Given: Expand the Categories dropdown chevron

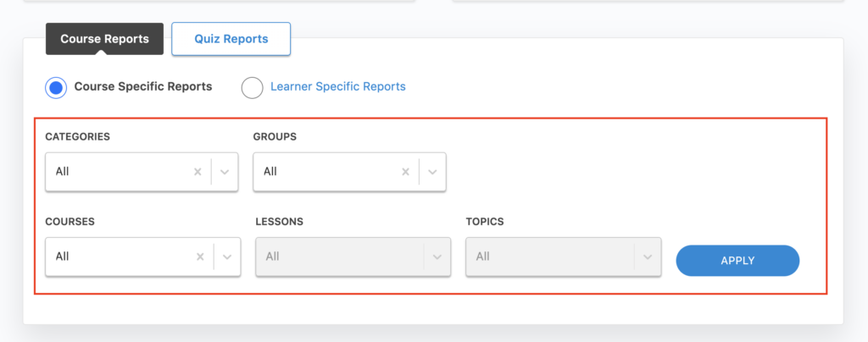Looking at the screenshot, I should point(225,172).
